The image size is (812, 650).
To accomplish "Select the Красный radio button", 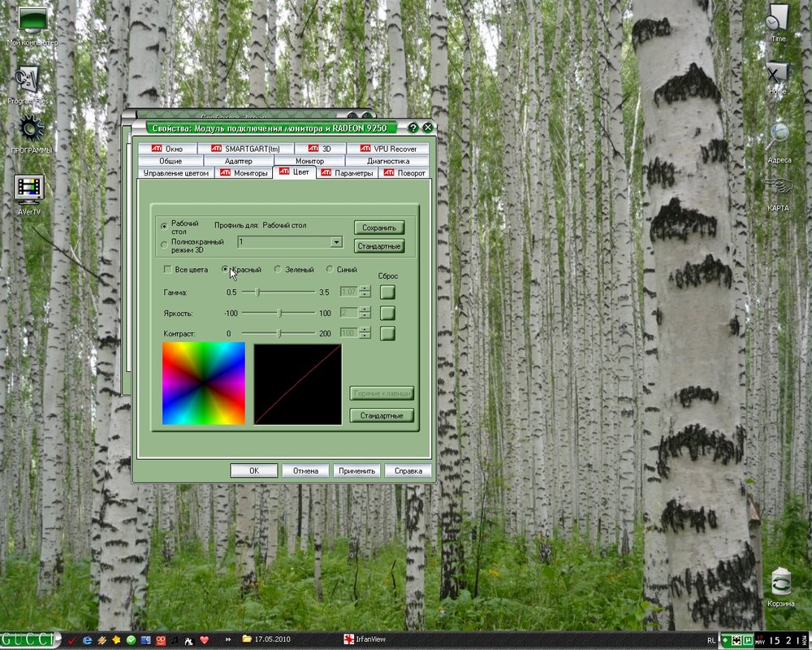I will tap(225, 269).
